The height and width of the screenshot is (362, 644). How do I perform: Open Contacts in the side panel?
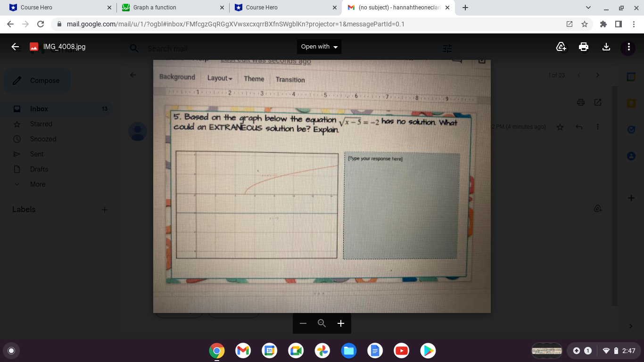[631, 156]
